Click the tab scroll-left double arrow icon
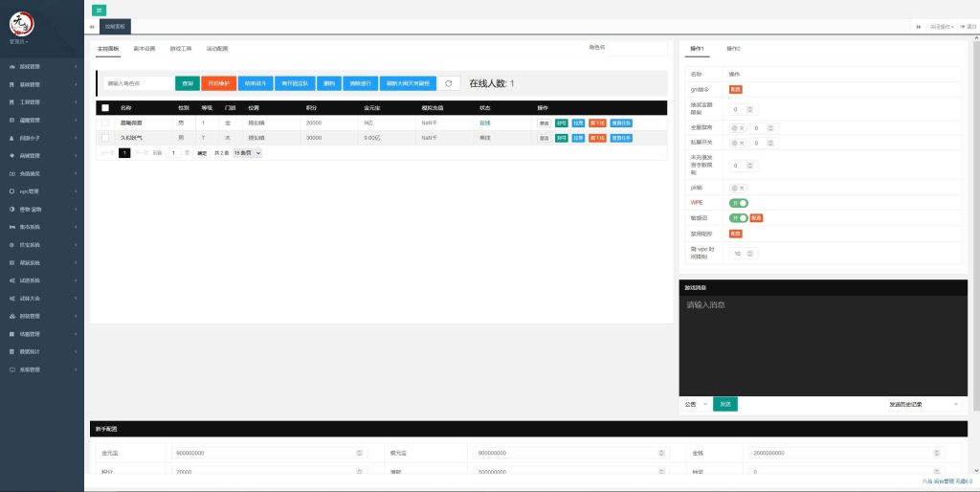This screenshot has height=492, width=980. [92, 27]
